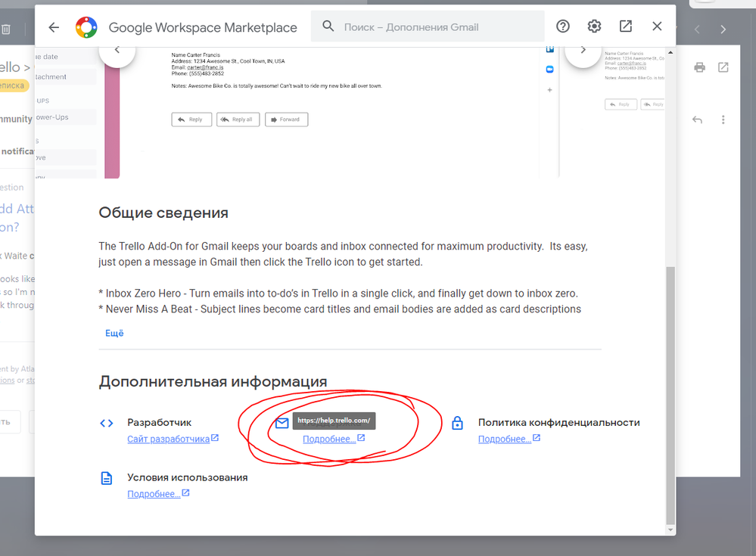Image resolution: width=756 pixels, height=556 pixels.
Task: Click the support envelope icon
Action: click(x=282, y=423)
